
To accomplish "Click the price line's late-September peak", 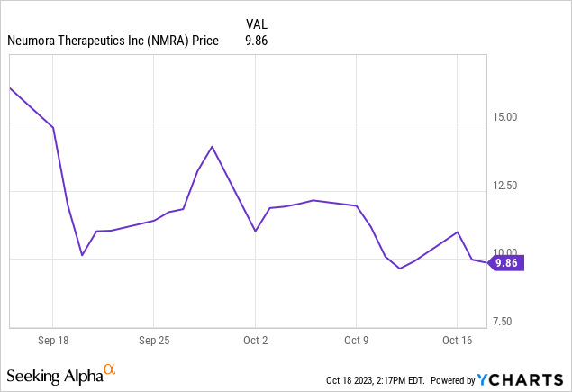I will coord(212,146).
